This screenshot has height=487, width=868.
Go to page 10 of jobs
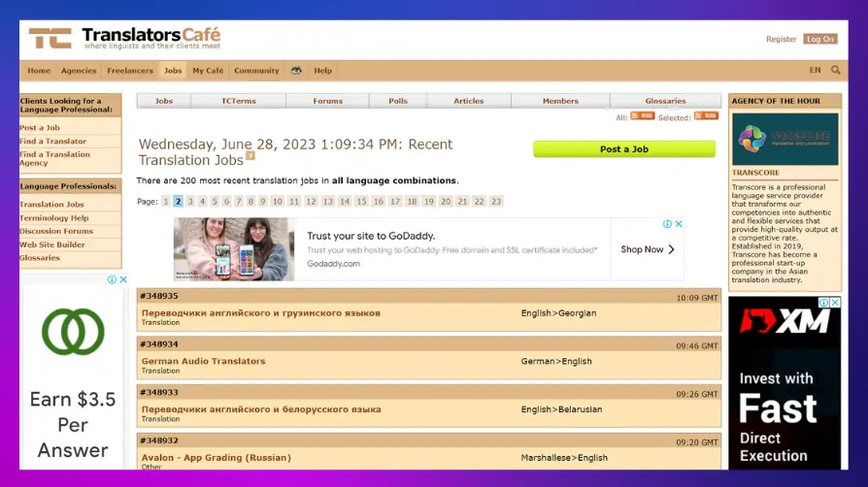click(x=278, y=202)
